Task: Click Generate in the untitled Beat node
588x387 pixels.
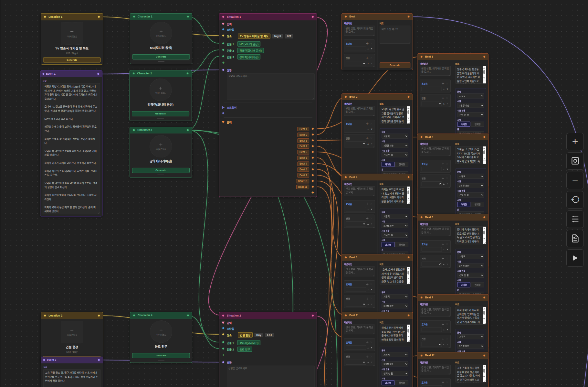Action: (x=395, y=65)
